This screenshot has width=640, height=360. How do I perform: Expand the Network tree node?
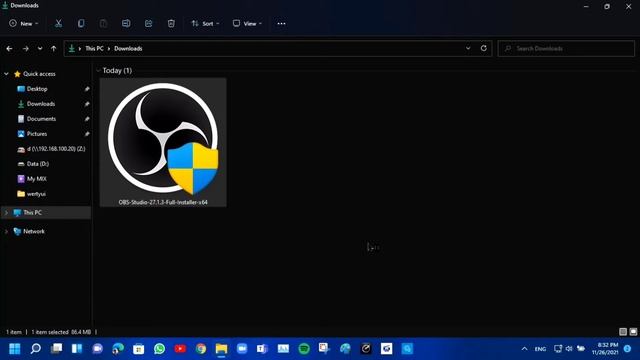click(6, 231)
